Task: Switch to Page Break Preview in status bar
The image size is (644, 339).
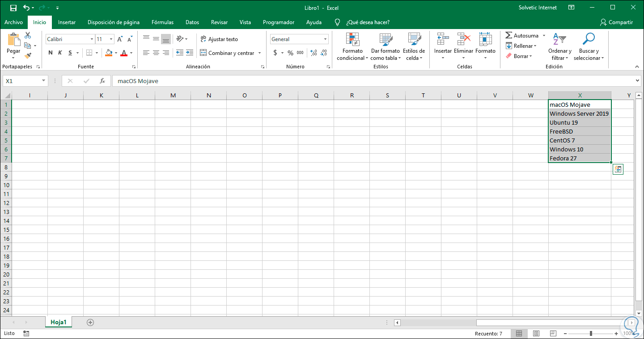Action: (553, 333)
